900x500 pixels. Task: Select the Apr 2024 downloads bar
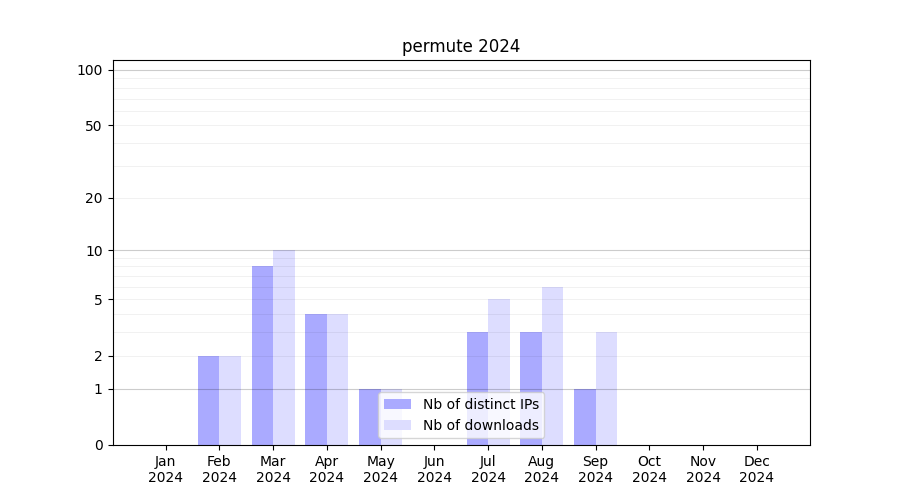tap(337, 379)
